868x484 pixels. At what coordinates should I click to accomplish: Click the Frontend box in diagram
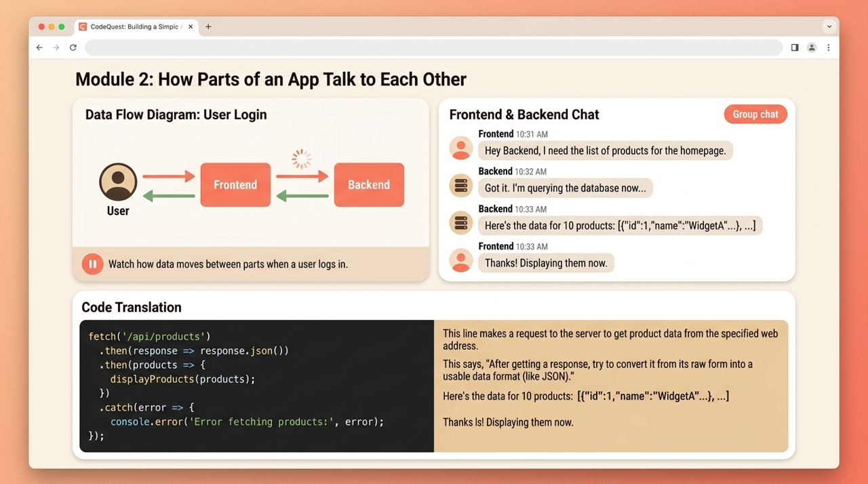point(235,184)
